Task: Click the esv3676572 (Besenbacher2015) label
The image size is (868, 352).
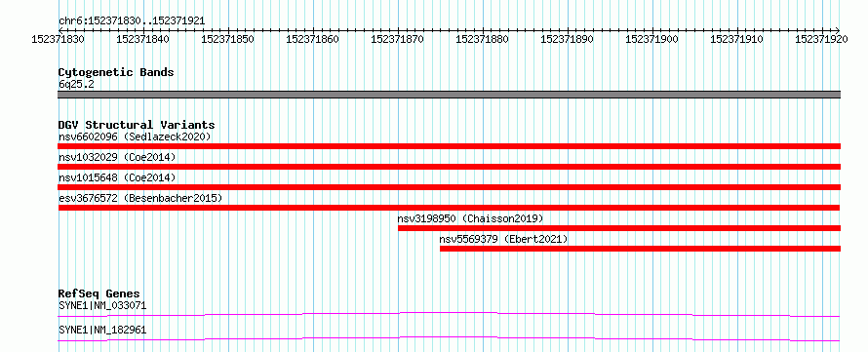Action: pyautogui.click(x=140, y=198)
